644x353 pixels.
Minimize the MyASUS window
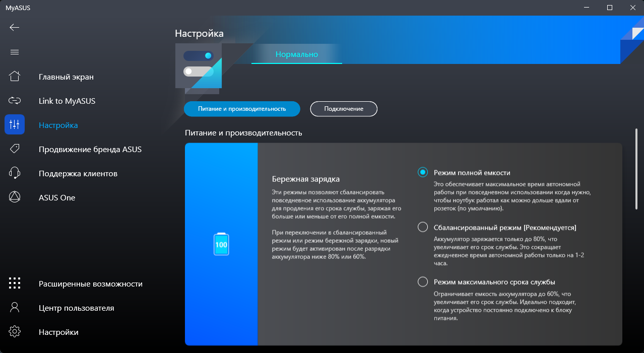tap(586, 8)
